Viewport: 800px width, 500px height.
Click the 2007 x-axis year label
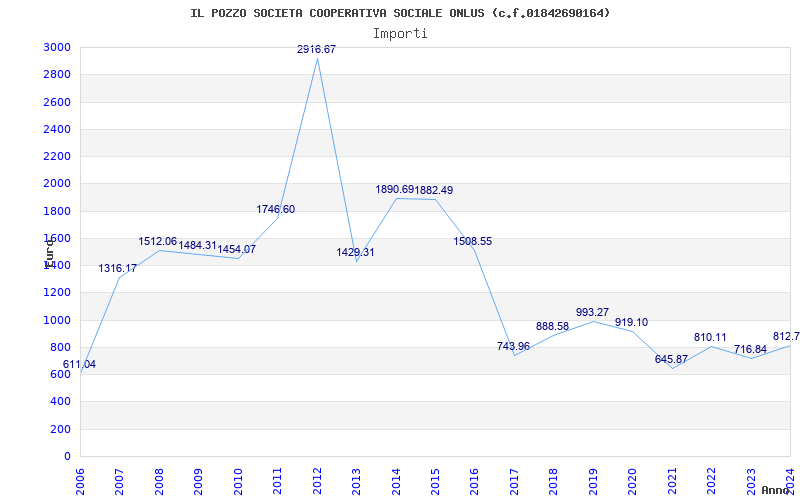tap(119, 482)
